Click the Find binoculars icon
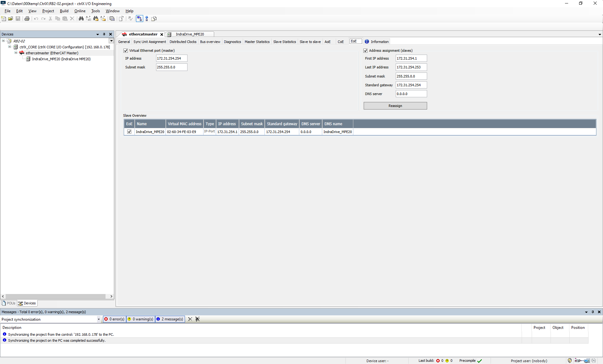Screen dimensions: 603x364 tap(81, 19)
